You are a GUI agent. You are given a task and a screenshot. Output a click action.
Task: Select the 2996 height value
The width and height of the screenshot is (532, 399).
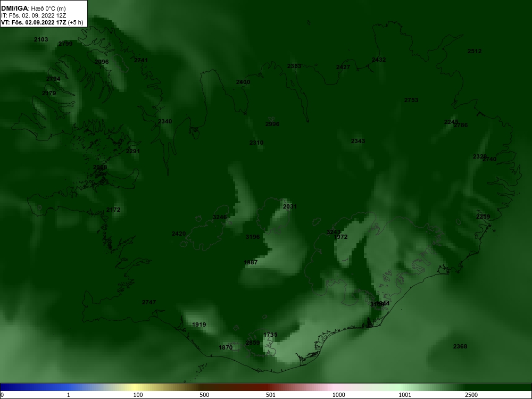[272, 124]
